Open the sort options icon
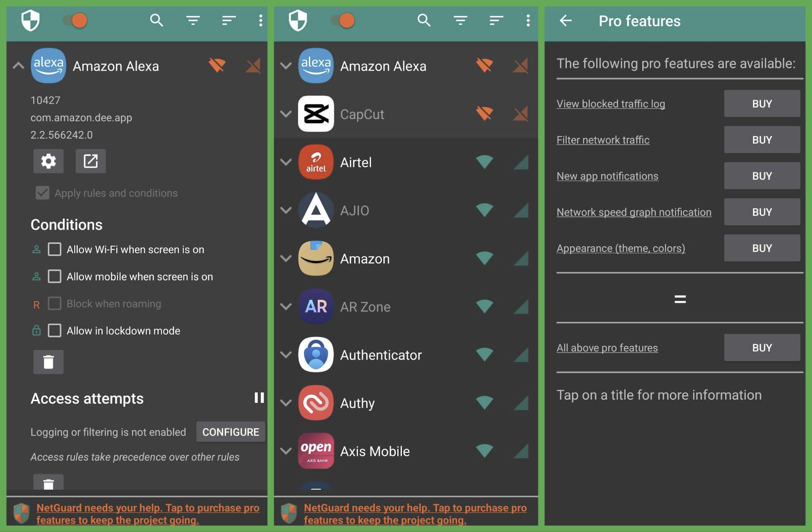This screenshot has height=532, width=812. [x=229, y=20]
